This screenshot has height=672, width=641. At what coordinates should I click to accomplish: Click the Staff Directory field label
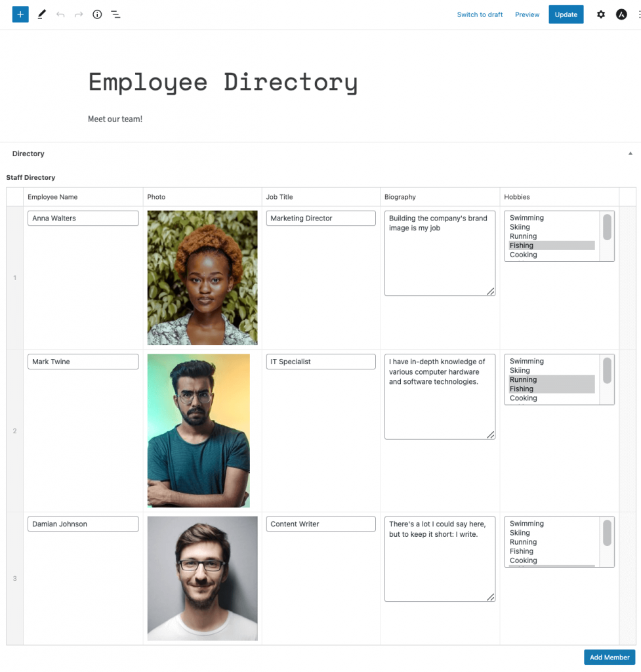[x=30, y=177]
